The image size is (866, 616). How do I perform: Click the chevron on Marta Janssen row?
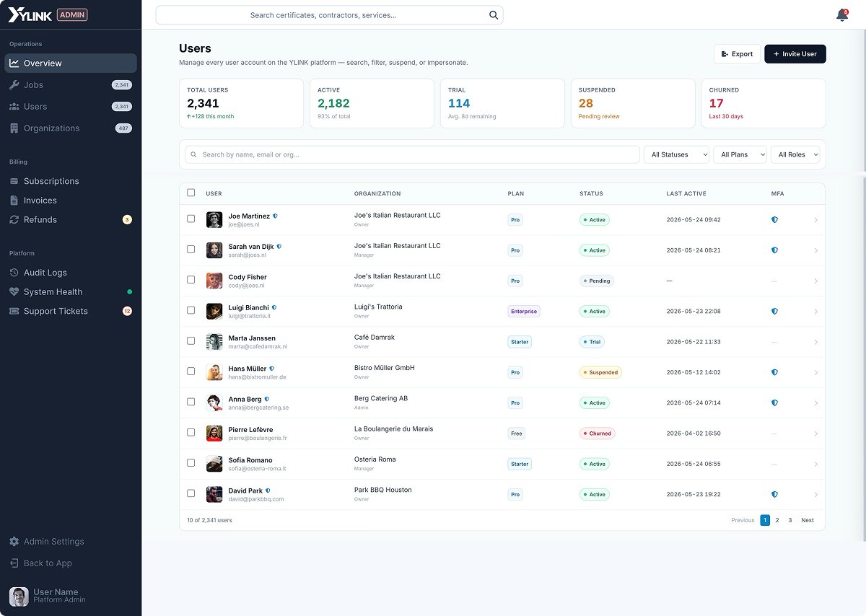[815, 342]
